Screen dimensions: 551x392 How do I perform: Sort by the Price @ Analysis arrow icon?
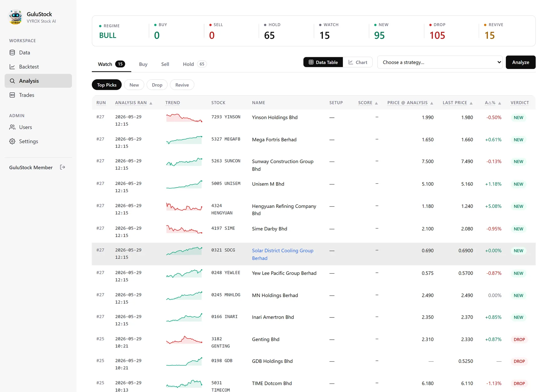tap(432, 103)
